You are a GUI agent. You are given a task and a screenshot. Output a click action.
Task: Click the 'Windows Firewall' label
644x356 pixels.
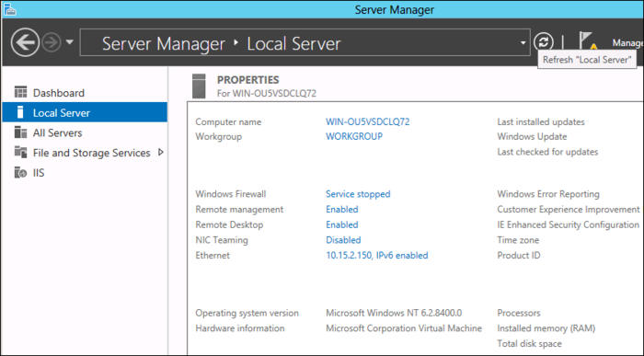pyautogui.click(x=230, y=194)
